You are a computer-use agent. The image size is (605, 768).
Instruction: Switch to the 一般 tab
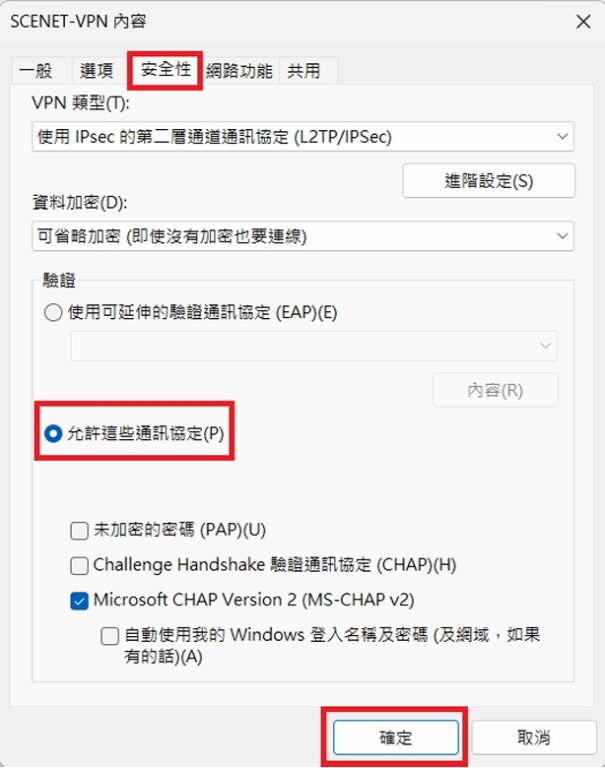(35, 72)
